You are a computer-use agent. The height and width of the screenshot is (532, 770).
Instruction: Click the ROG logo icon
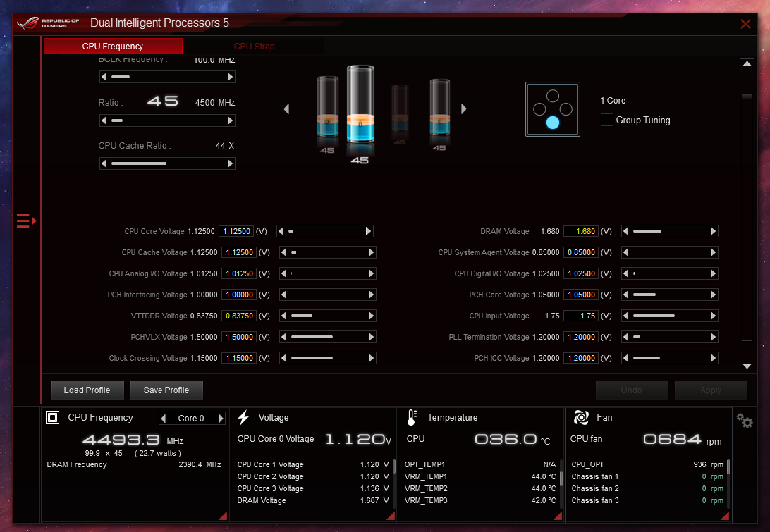tap(28, 23)
